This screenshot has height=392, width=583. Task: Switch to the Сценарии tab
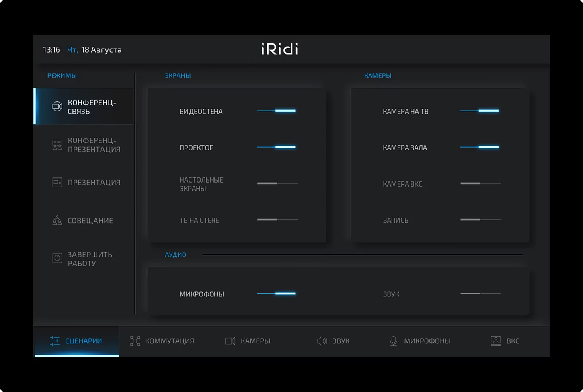click(x=76, y=341)
